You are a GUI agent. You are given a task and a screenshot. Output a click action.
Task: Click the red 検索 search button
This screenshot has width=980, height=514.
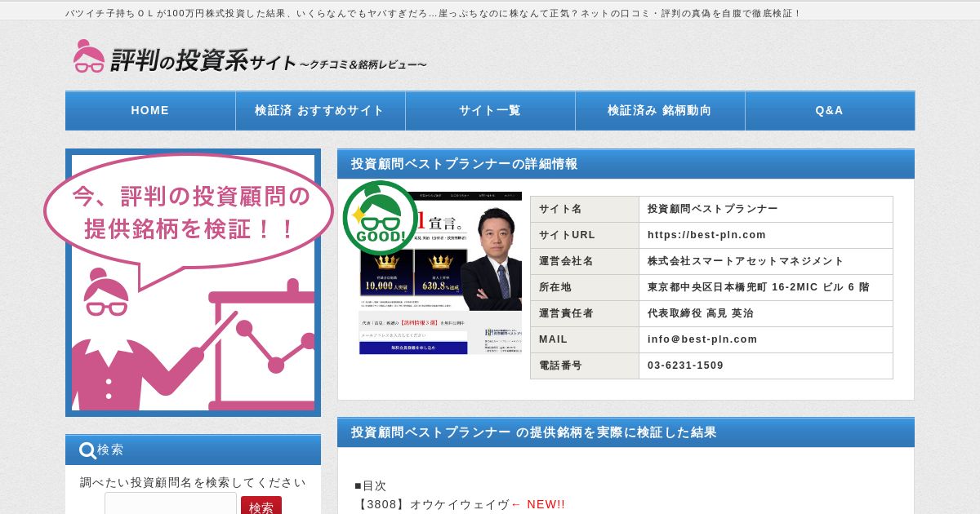point(261,507)
